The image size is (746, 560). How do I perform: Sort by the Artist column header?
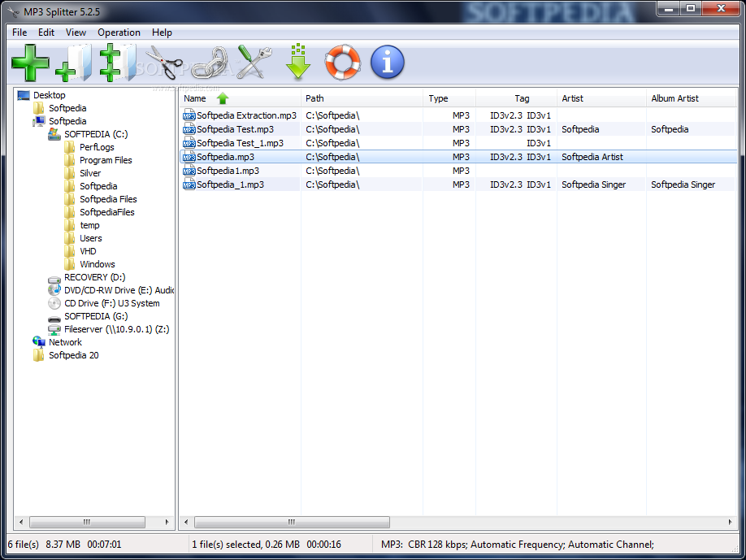(601, 98)
